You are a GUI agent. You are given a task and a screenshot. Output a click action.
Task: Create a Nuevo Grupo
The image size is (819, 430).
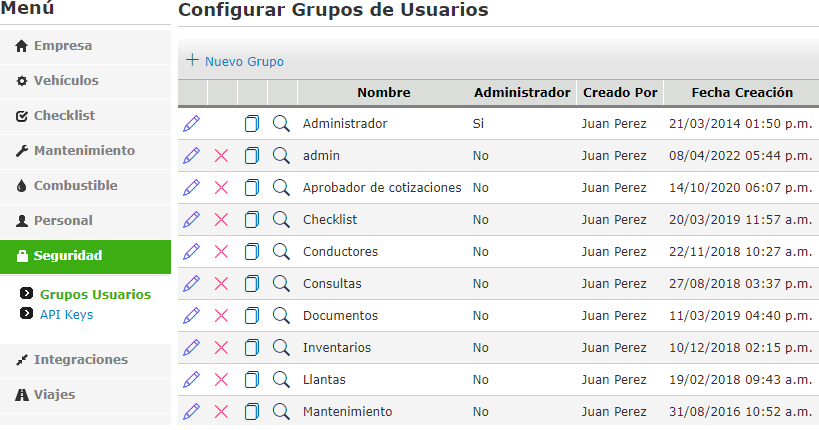235,61
